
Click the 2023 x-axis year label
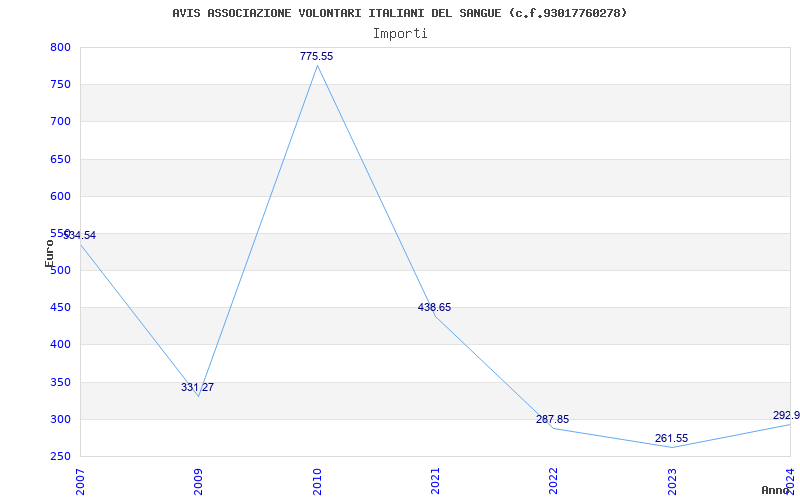click(x=672, y=482)
